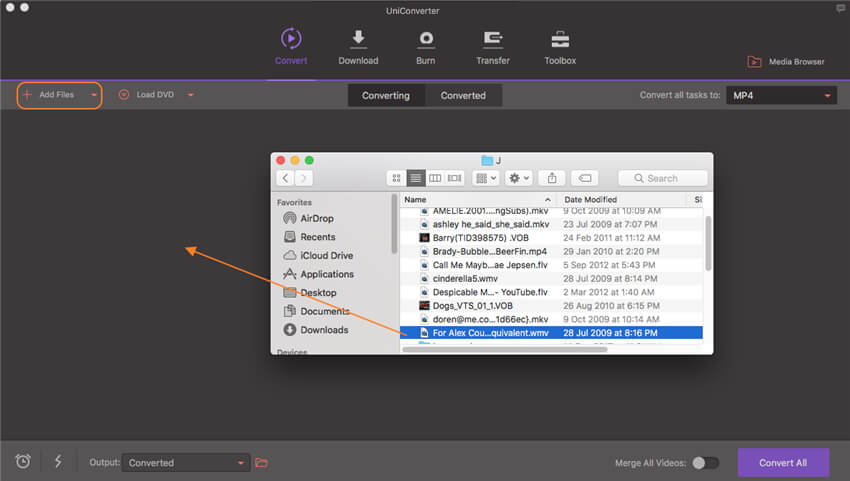Open the Toolbox section
The width and height of the screenshot is (850, 481).
[x=560, y=47]
